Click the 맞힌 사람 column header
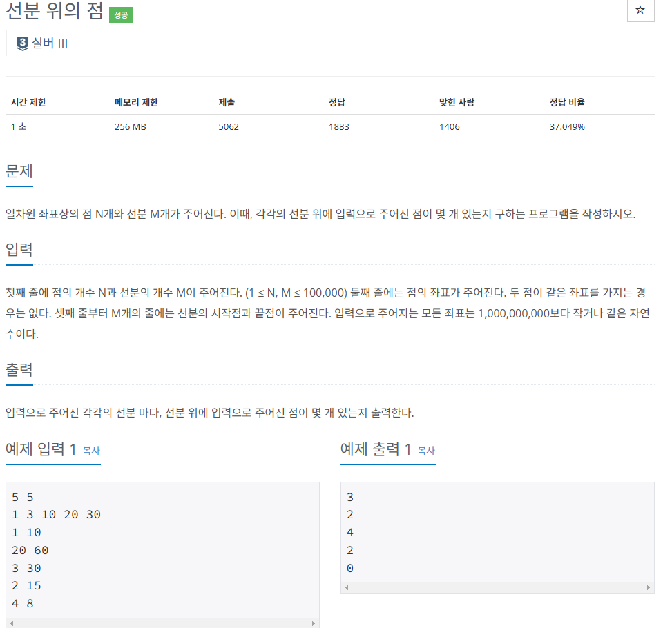Image resolution: width=672 pixels, height=628 pixels. 457,102
